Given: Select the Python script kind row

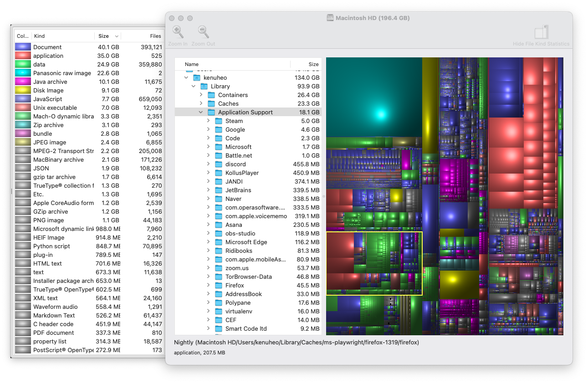Looking at the screenshot, I should pyautogui.click(x=89, y=246).
